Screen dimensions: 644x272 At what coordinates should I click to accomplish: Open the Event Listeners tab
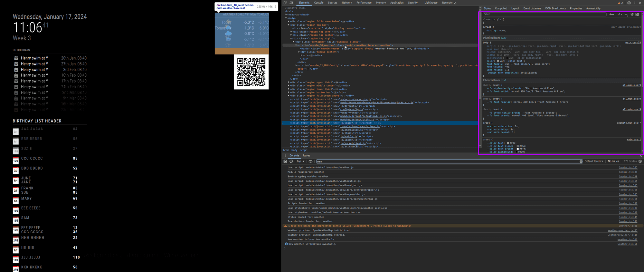tap(532, 8)
